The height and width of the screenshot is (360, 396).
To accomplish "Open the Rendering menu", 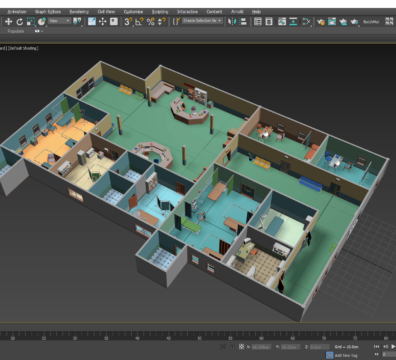I will pos(79,12).
